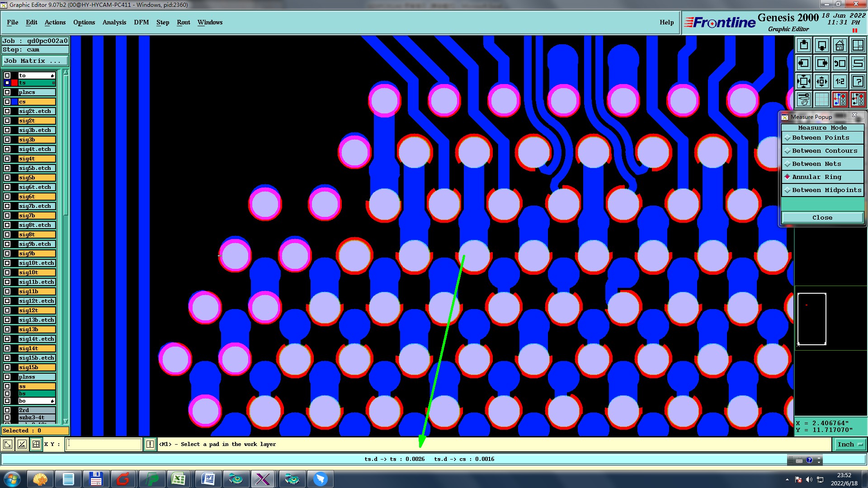
Task: Open the Inch units dropdown
Action: (849, 445)
